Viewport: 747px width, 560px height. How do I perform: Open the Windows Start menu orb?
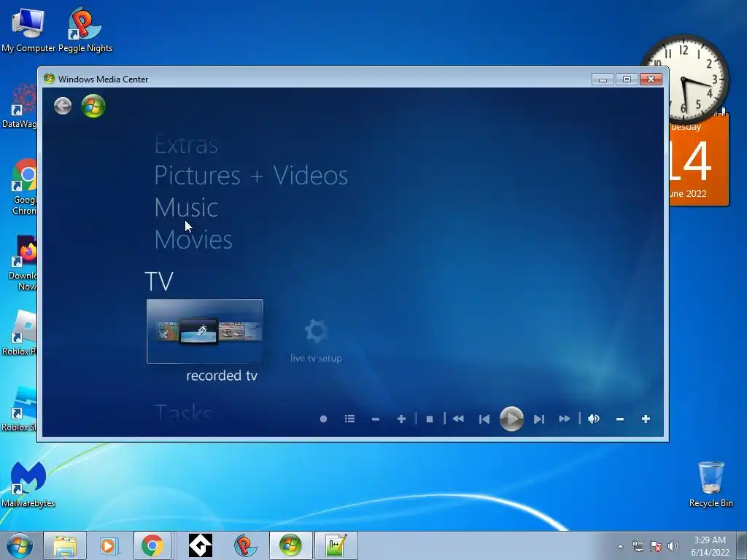tap(19, 545)
